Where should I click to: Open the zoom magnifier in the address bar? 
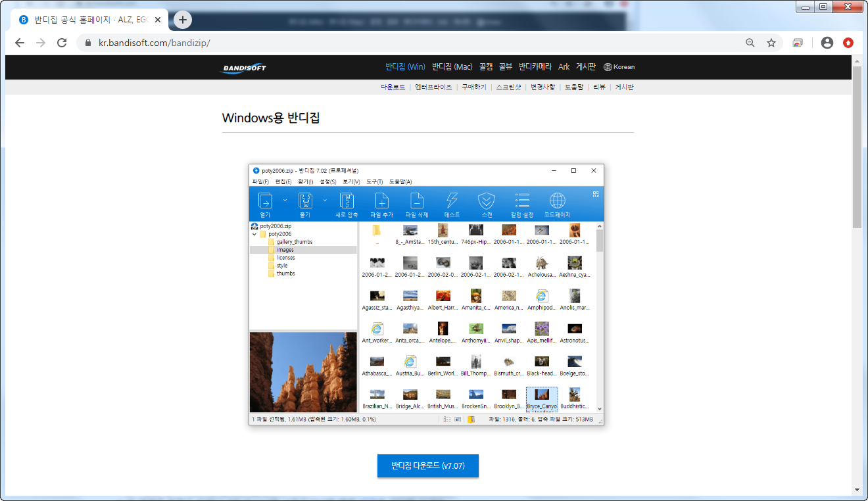(750, 43)
